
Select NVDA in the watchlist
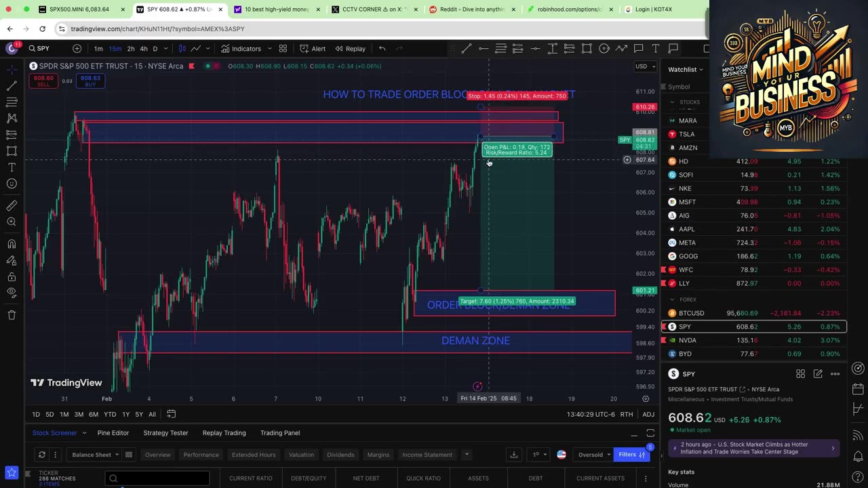754,340
